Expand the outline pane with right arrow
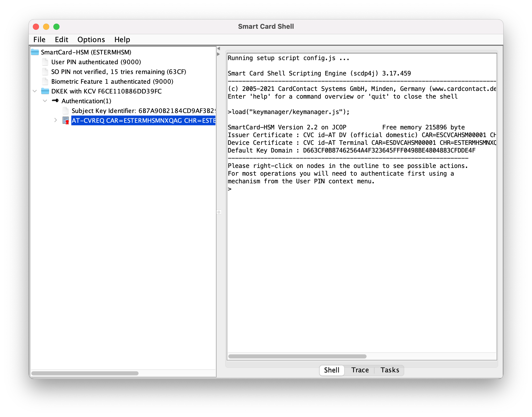The height and width of the screenshot is (417, 532). (219, 54)
